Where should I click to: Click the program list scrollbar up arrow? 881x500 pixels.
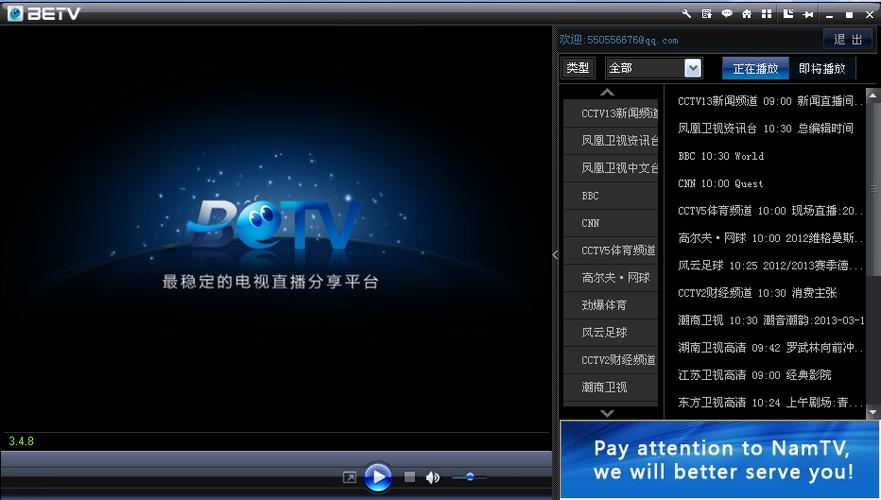coord(873,95)
